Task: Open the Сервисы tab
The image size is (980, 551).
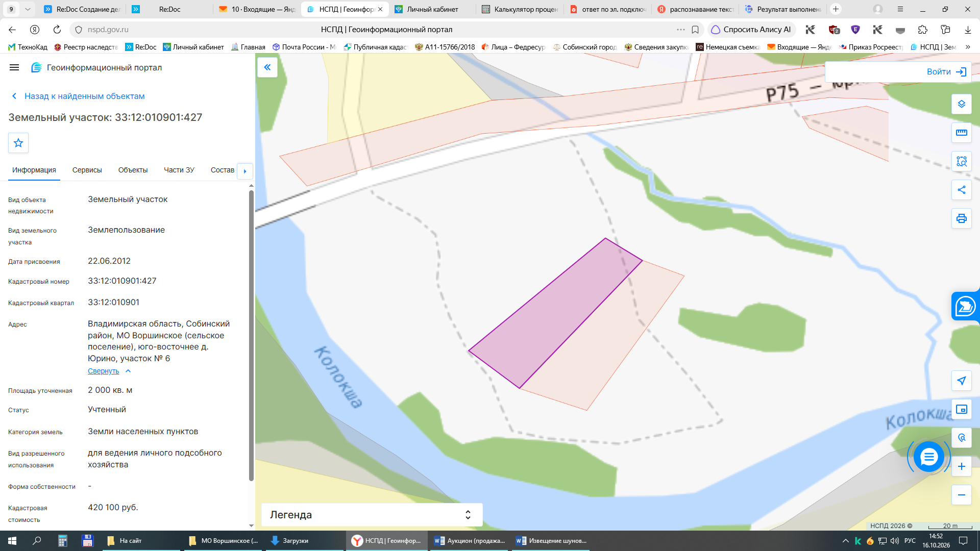Action: point(87,170)
